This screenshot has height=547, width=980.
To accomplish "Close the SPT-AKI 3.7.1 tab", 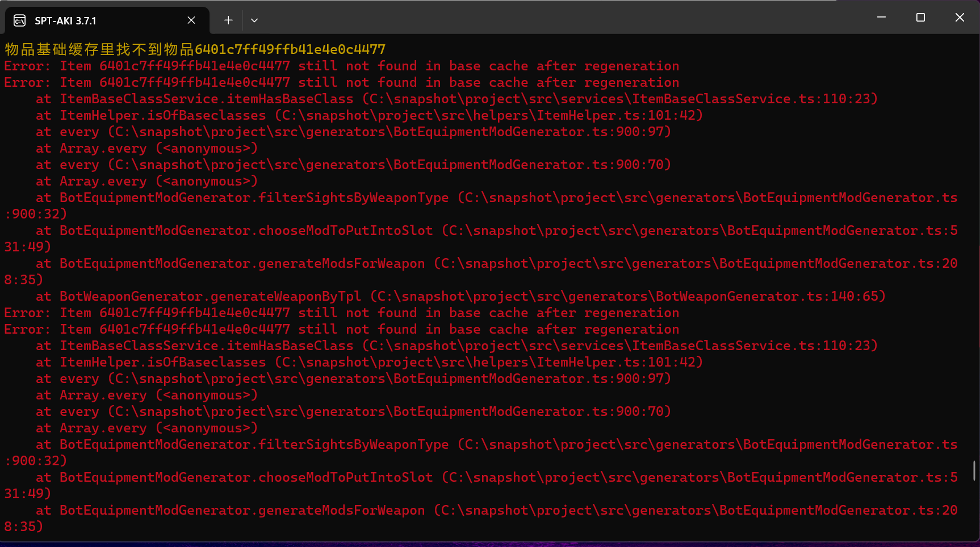I will coord(191,20).
